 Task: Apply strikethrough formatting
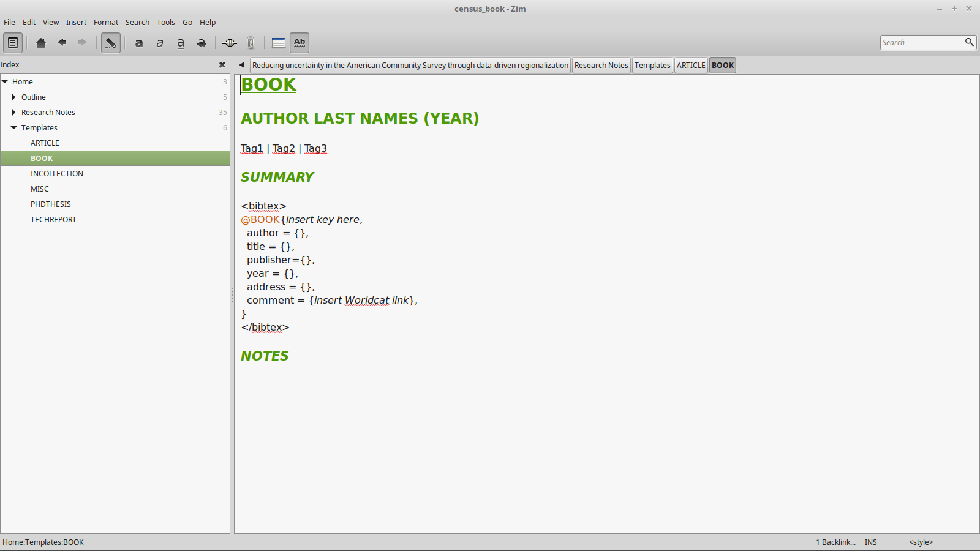(x=202, y=43)
